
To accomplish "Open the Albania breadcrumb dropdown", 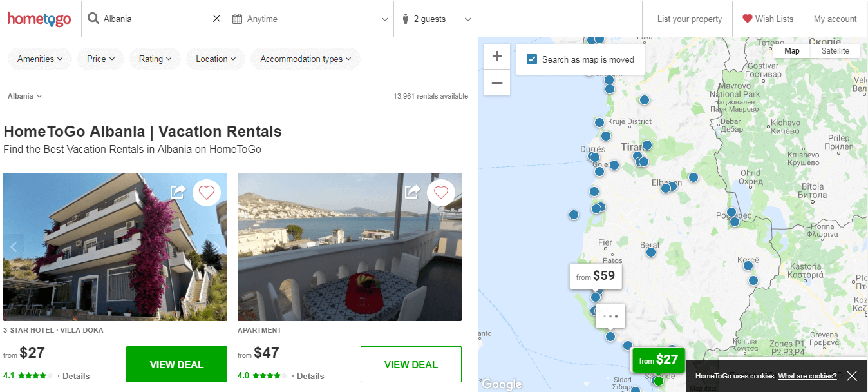I will 25,96.
